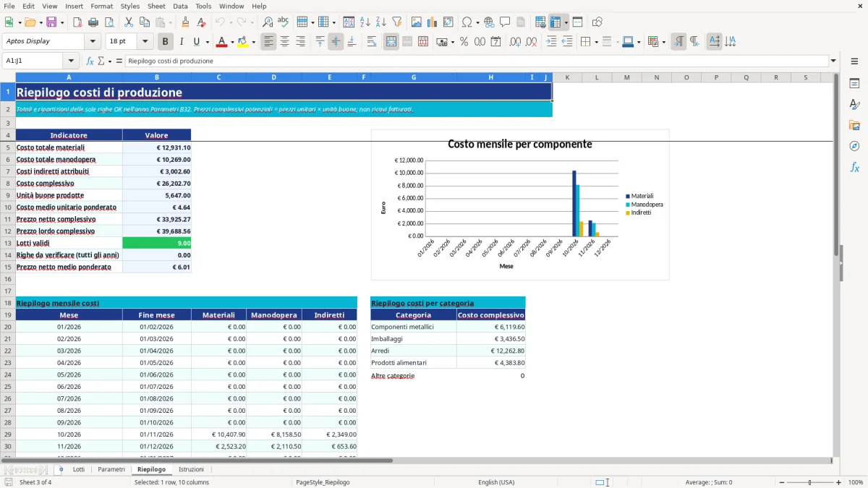
Task: Expand the background color dropdown arrow
Action: click(x=252, y=42)
